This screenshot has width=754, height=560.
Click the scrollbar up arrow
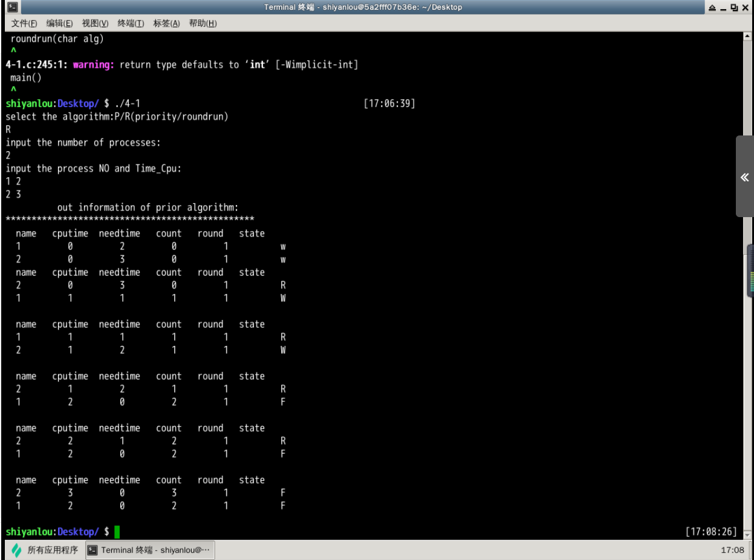tap(748, 37)
